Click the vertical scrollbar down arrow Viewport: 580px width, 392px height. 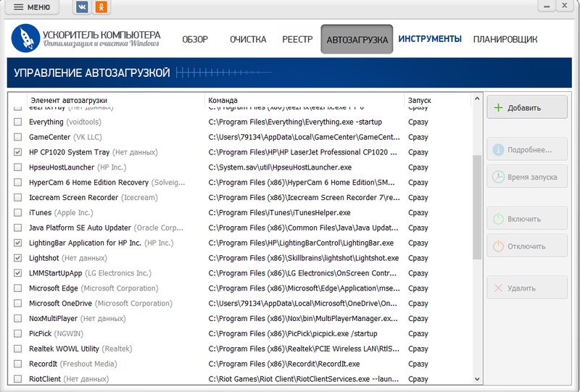(x=476, y=379)
